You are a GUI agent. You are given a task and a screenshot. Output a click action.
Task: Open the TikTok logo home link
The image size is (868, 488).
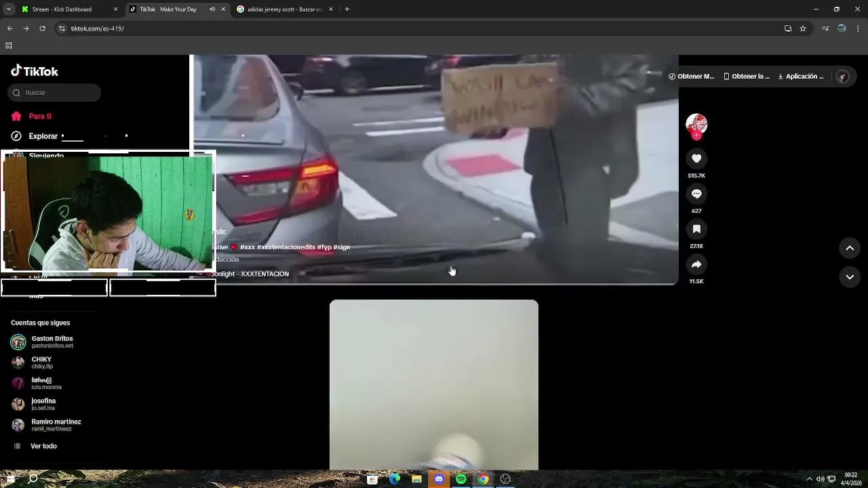pyautogui.click(x=35, y=71)
